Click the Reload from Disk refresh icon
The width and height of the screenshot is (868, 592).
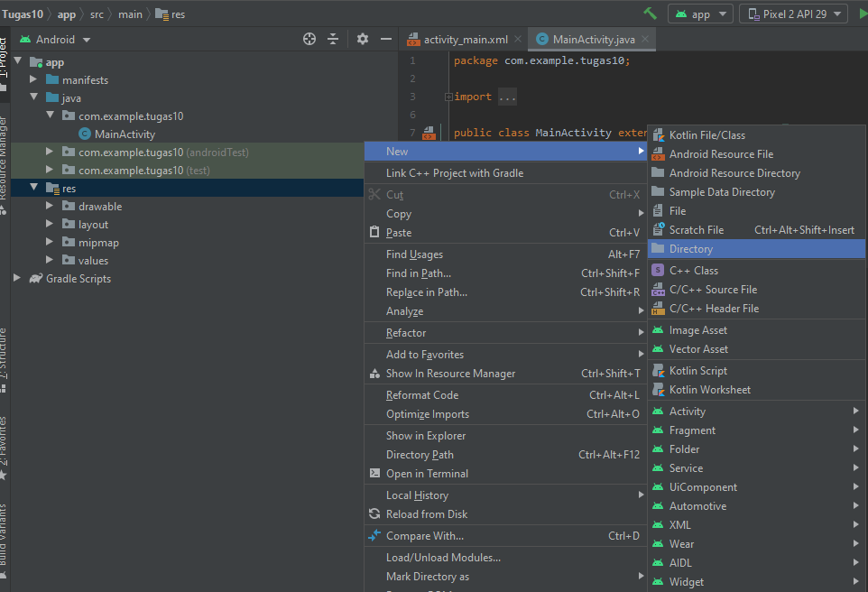coord(374,513)
